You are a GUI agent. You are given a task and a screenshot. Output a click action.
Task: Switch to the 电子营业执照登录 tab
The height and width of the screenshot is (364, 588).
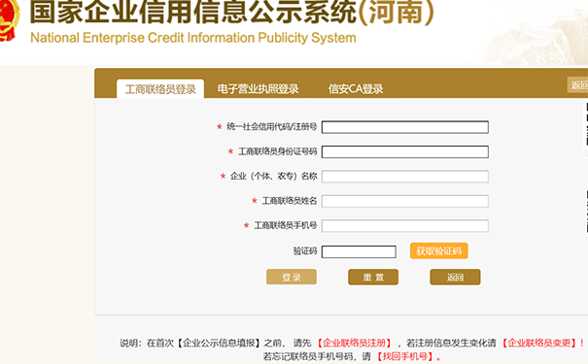[x=258, y=88]
